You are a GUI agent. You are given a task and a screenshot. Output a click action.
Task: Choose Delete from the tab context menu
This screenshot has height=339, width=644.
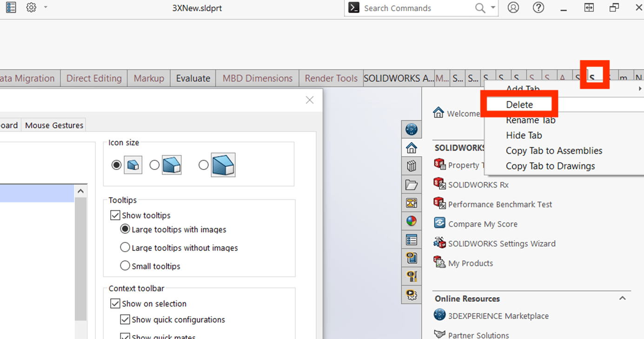point(519,104)
